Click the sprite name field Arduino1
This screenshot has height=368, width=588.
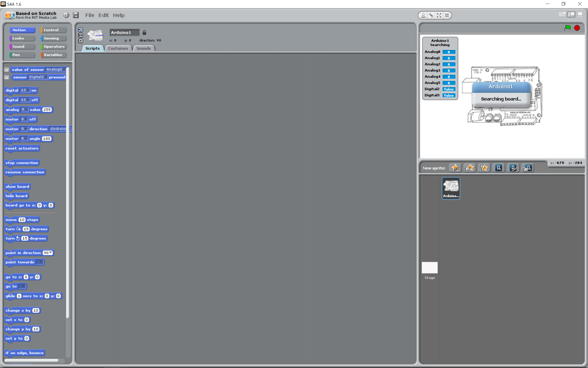tap(124, 32)
